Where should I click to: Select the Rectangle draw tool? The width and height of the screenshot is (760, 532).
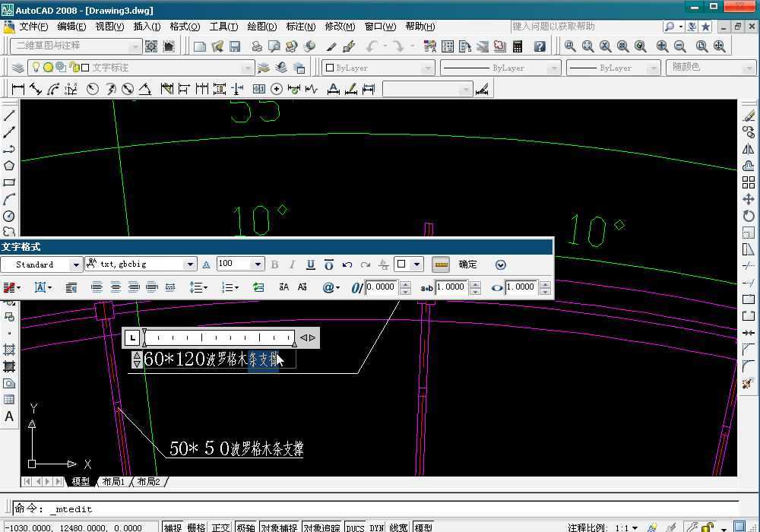(x=9, y=182)
